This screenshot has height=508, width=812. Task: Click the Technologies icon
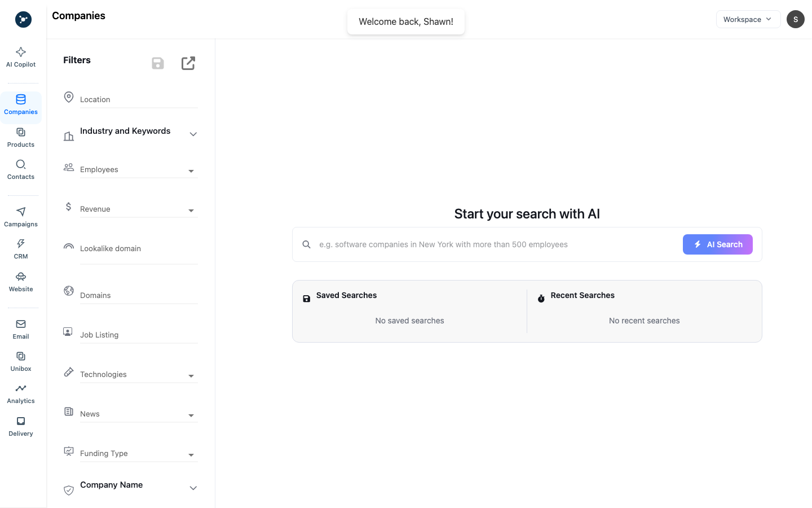tap(69, 372)
